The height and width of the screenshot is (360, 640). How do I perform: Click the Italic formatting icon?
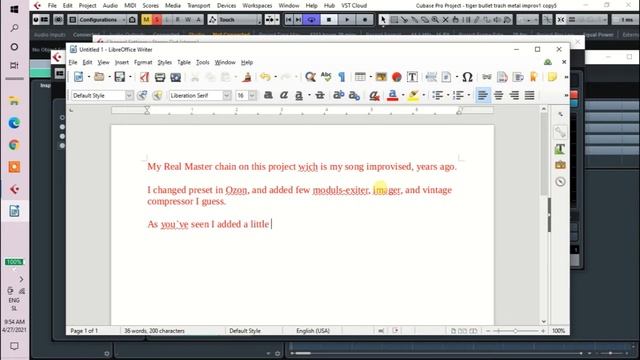point(284,96)
